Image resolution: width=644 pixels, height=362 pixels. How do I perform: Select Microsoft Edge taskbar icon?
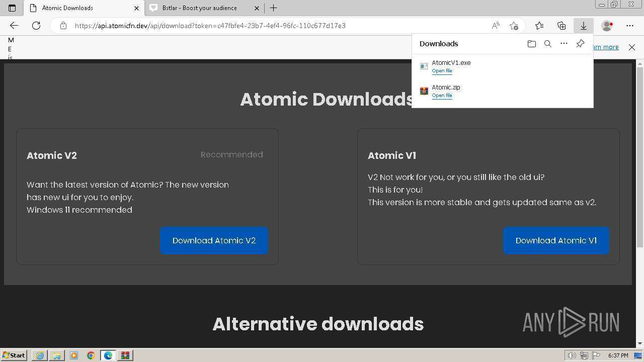[x=108, y=355]
